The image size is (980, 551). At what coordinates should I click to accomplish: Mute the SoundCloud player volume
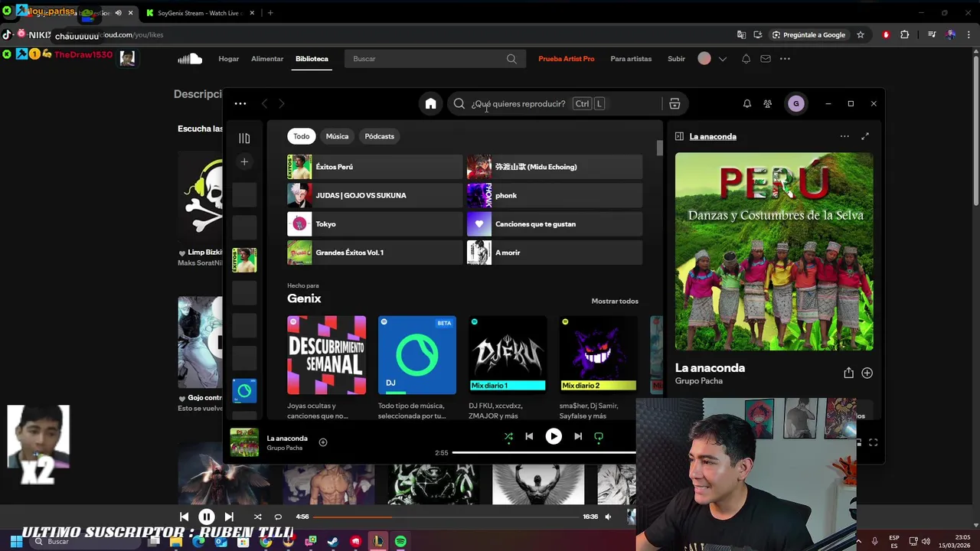click(x=608, y=517)
